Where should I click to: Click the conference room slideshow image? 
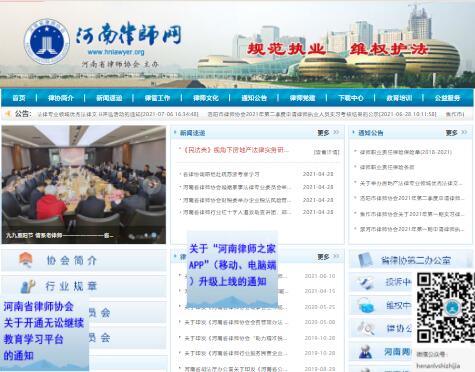coord(84,184)
